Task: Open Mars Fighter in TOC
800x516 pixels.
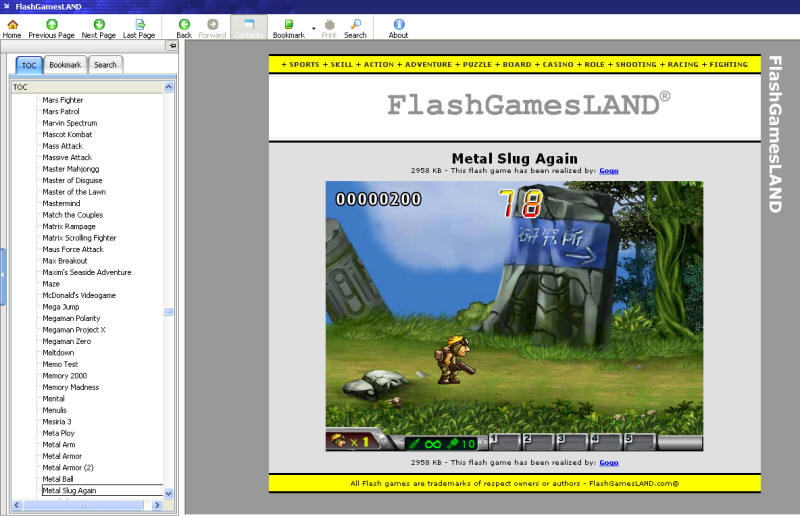Action: click(x=63, y=100)
